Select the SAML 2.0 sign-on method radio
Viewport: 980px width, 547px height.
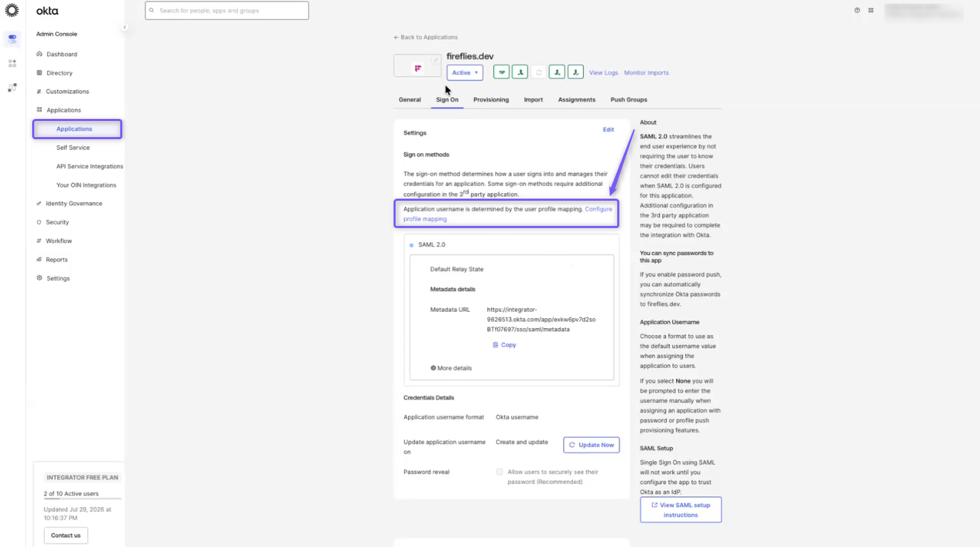pos(411,245)
